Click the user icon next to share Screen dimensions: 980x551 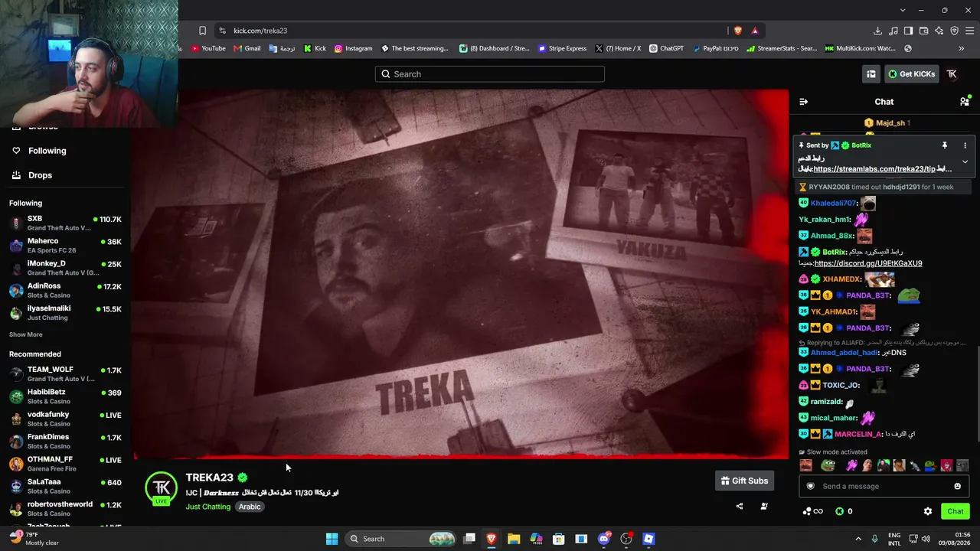pos(764,506)
